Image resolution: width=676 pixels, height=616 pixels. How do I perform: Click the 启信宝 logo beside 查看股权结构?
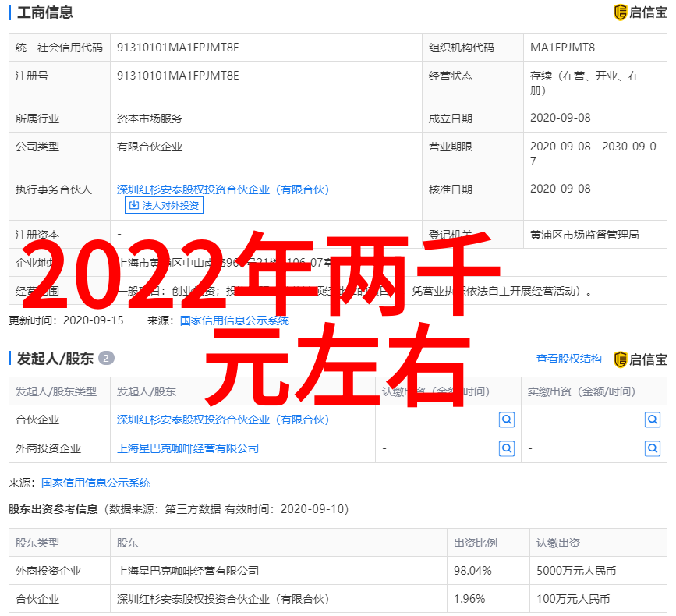(640, 359)
